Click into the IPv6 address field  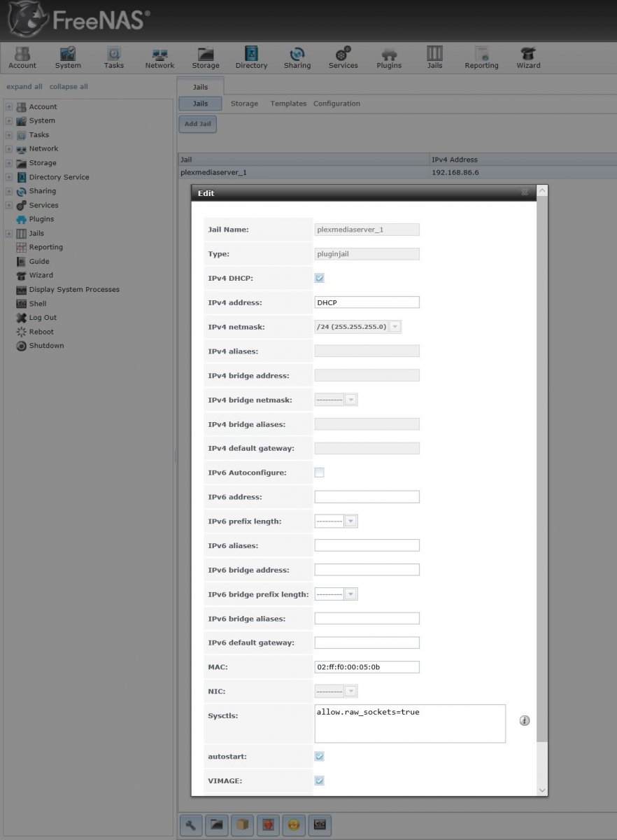367,497
